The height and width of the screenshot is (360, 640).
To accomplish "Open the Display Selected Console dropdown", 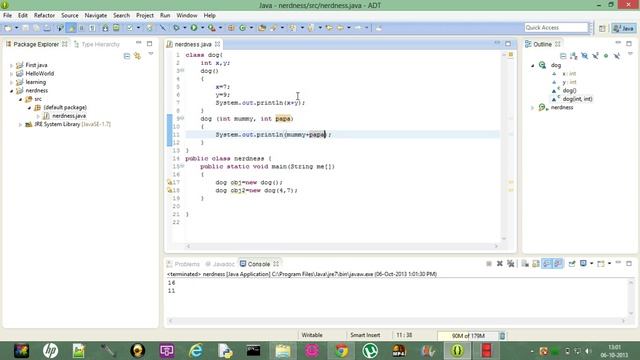I will (x=591, y=264).
